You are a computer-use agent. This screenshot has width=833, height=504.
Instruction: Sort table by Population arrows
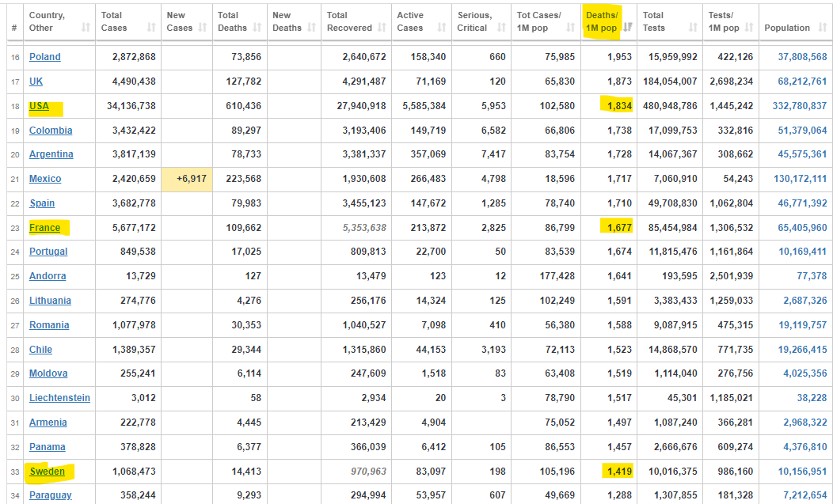[823, 28]
